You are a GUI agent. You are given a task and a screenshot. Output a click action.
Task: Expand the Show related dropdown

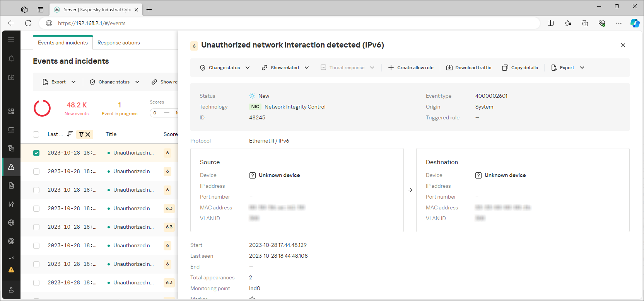point(285,68)
